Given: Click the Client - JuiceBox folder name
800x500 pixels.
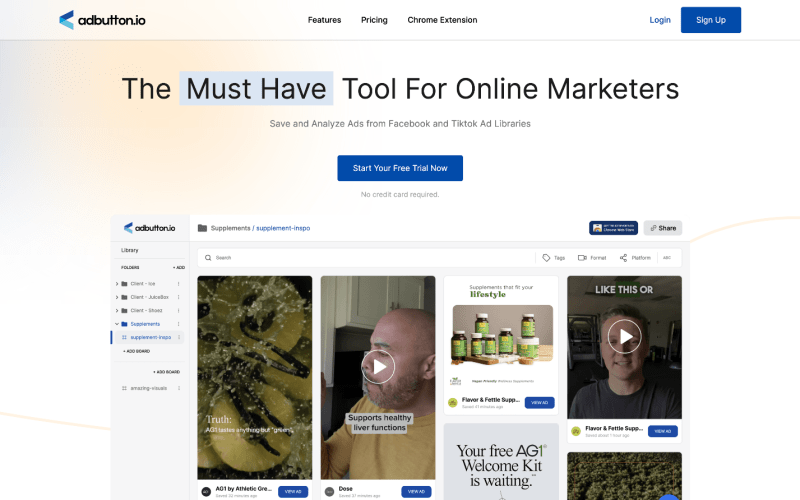Looking at the screenshot, I should (149, 297).
